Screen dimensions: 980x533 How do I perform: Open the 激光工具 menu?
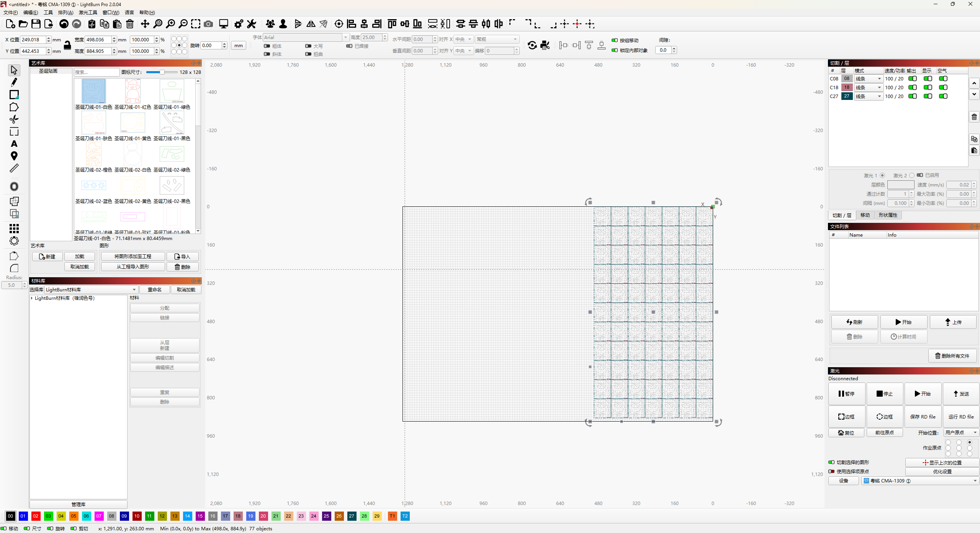click(x=88, y=13)
